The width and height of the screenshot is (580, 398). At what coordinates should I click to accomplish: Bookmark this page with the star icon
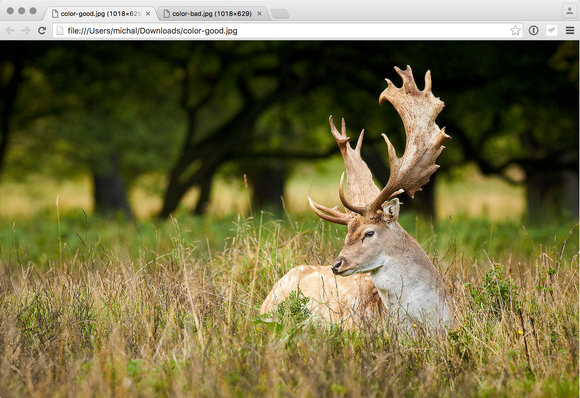515,30
